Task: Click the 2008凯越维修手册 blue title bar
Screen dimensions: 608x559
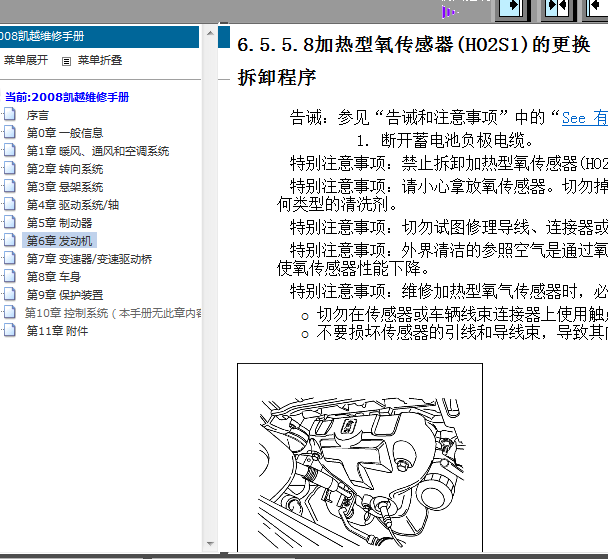Action: [99, 36]
